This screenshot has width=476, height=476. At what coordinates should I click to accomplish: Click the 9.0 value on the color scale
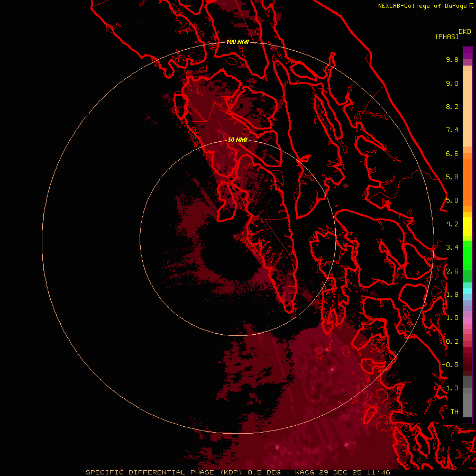click(x=452, y=83)
